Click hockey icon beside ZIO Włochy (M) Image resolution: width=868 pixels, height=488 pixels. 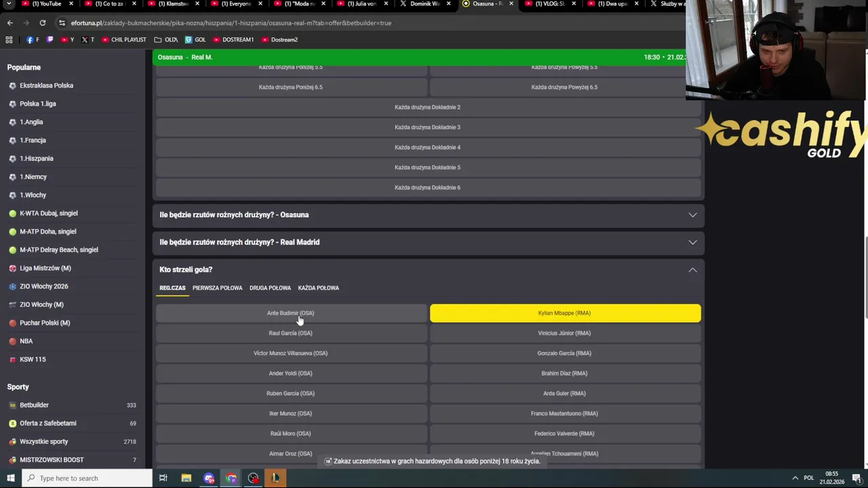point(12,305)
